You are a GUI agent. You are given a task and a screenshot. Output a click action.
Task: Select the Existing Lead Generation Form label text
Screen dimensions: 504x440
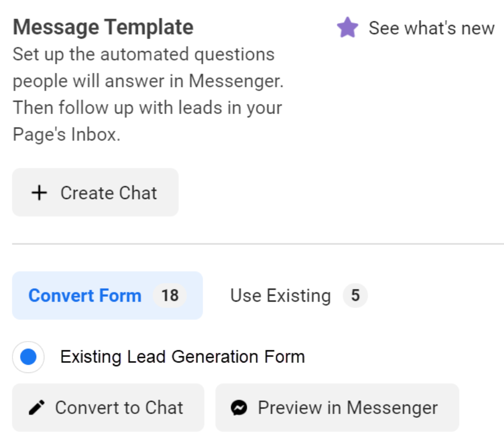pyautogui.click(x=181, y=356)
